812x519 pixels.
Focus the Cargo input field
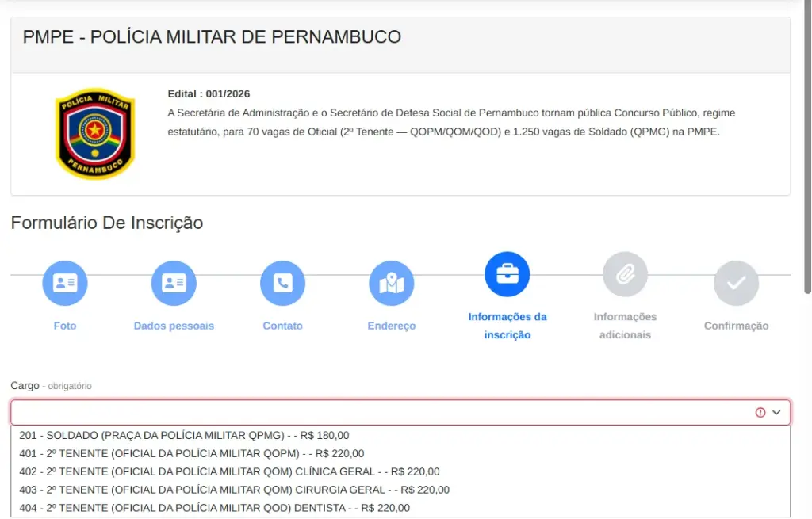click(x=400, y=412)
